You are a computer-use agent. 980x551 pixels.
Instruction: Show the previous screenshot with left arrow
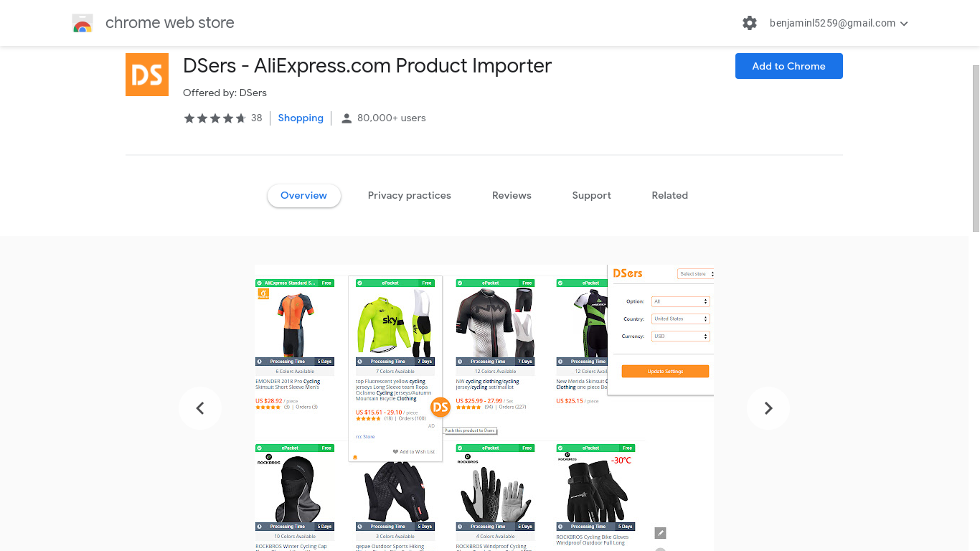pos(200,408)
